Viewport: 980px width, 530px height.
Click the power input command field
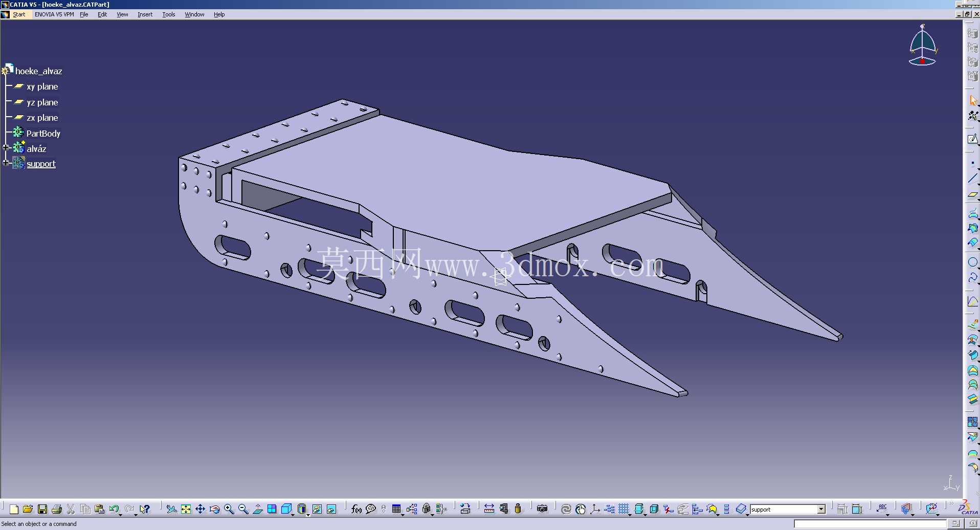(x=870, y=524)
